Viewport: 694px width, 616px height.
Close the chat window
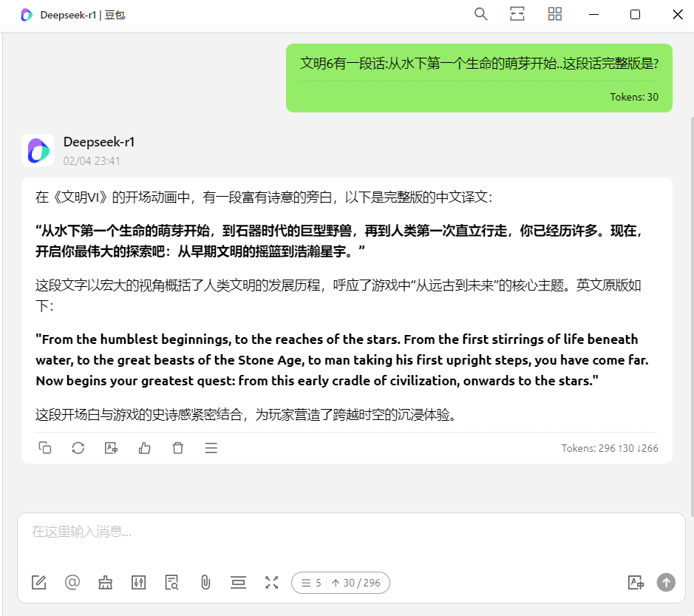pos(678,14)
